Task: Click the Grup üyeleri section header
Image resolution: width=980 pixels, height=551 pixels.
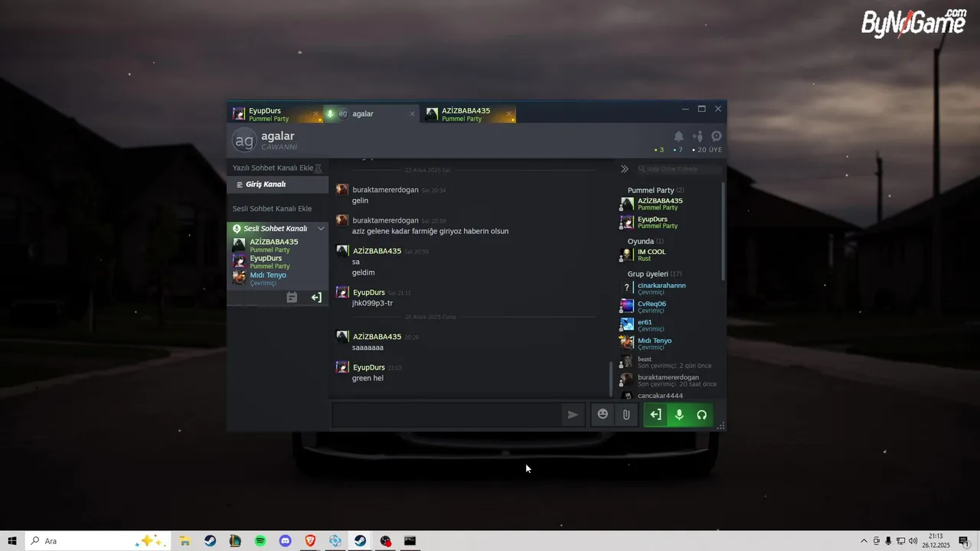Action: coord(655,274)
